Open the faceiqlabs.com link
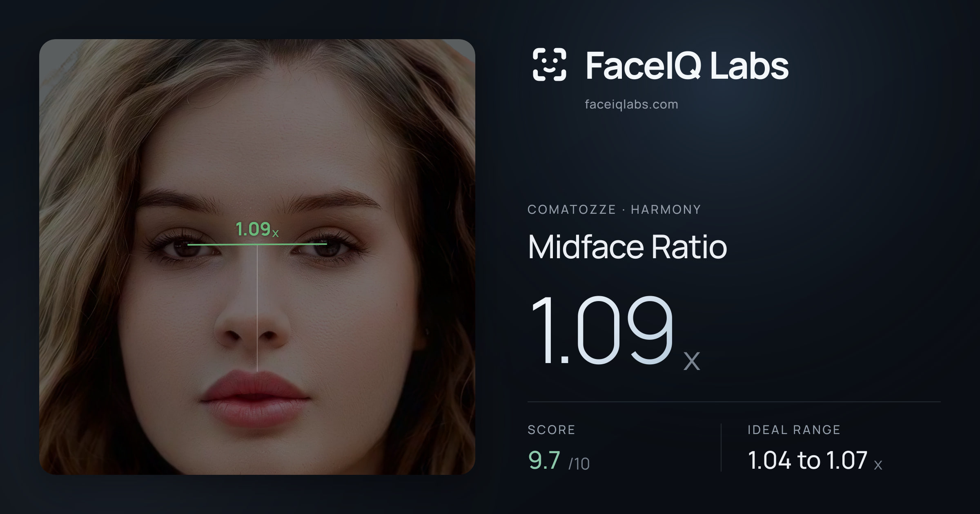The image size is (980, 514). point(631,104)
